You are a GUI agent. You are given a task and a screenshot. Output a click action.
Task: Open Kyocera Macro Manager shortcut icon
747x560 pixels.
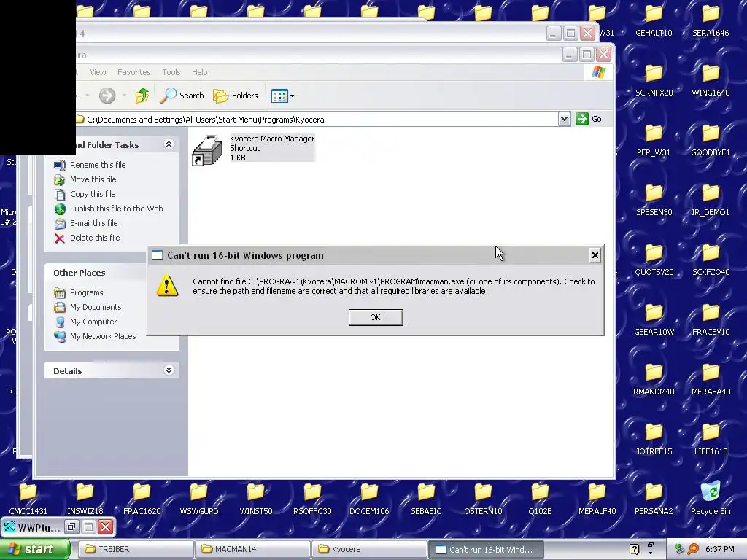207,150
